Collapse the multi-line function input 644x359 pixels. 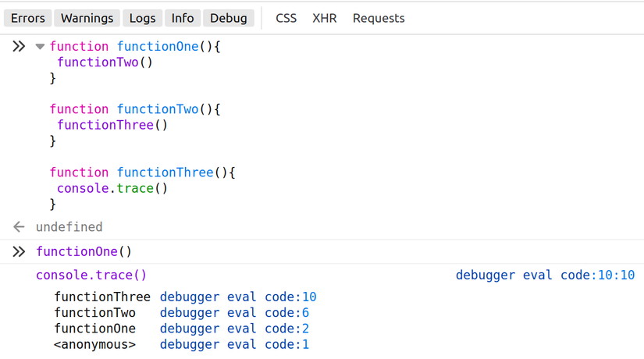(40, 46)
